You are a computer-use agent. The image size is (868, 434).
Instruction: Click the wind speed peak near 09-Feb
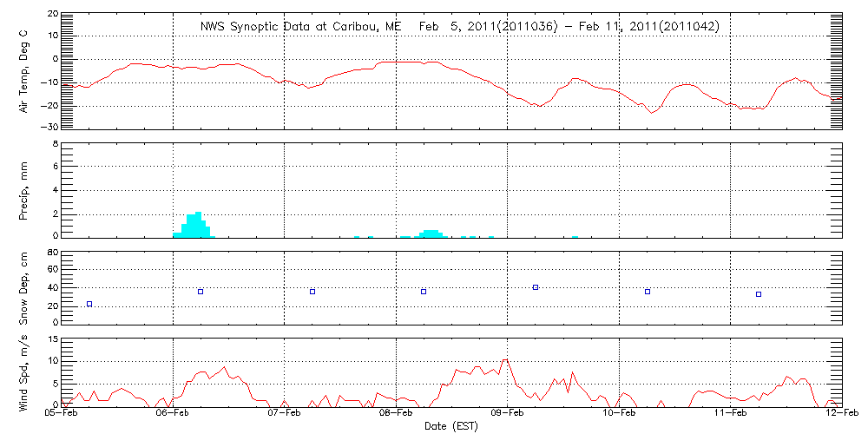[505, 359]
